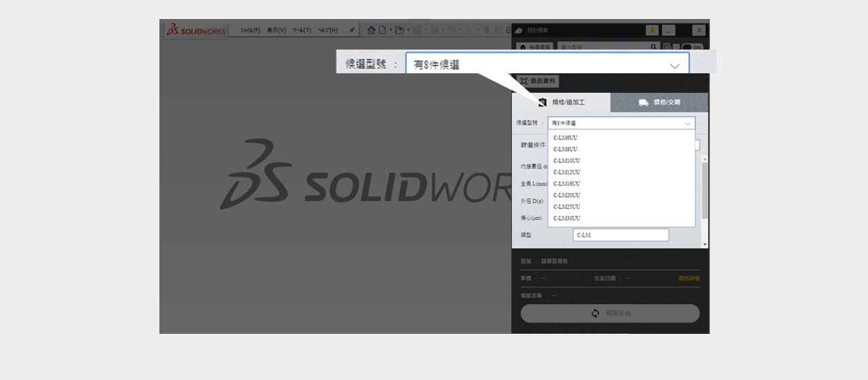Open the ファイル(F) menu
868x380 pixels.
(x=250, y=31)
